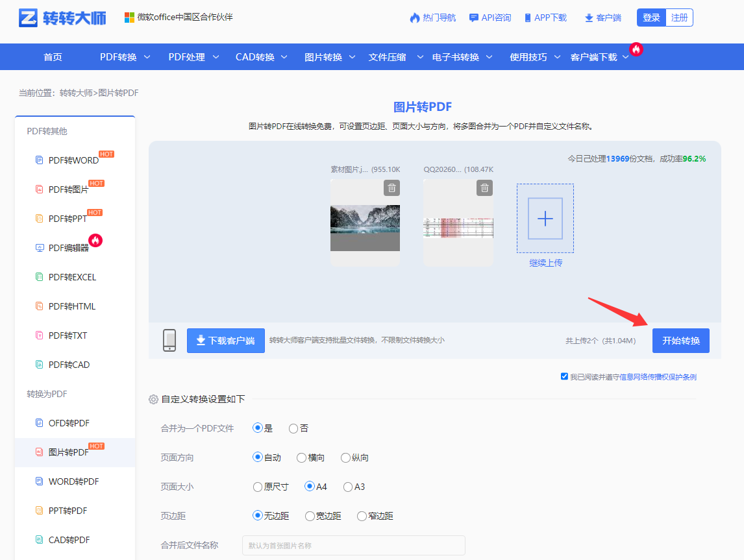The image size is (744, 560).
Task: Open WORD转PDF in the sidebar
Action: click(x=73, y=481)
